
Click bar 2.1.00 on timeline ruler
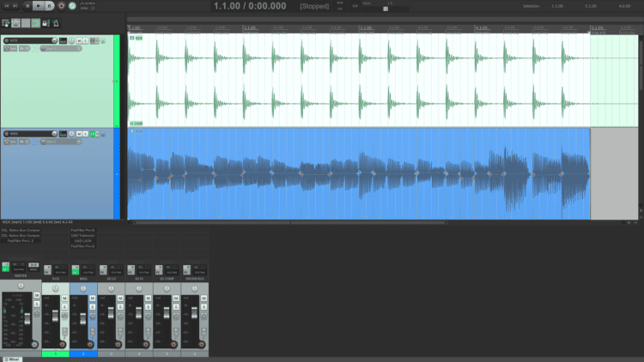coord(250,28)
